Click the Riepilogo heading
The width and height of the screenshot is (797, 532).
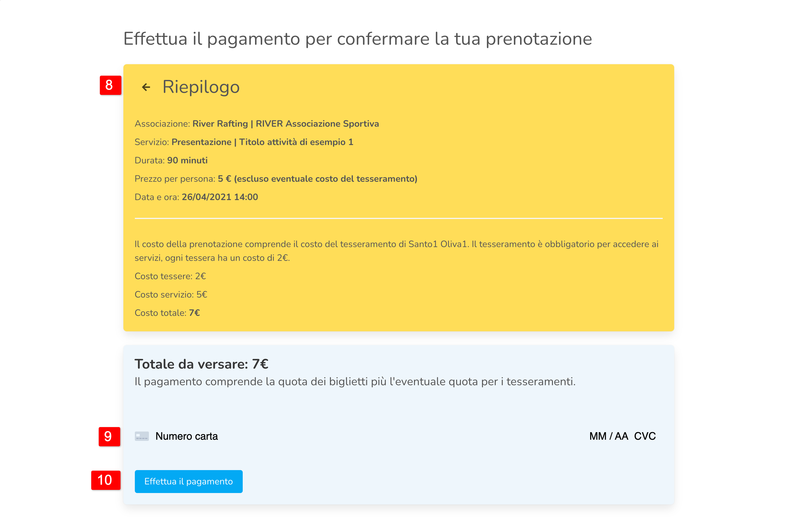tap(201, 87)
